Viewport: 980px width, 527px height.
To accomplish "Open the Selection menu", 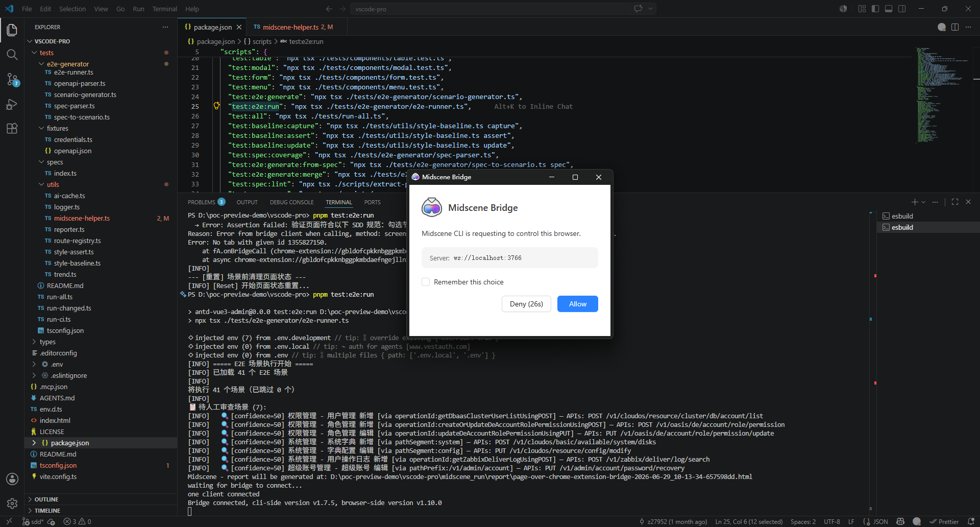I will click(72, 9).
